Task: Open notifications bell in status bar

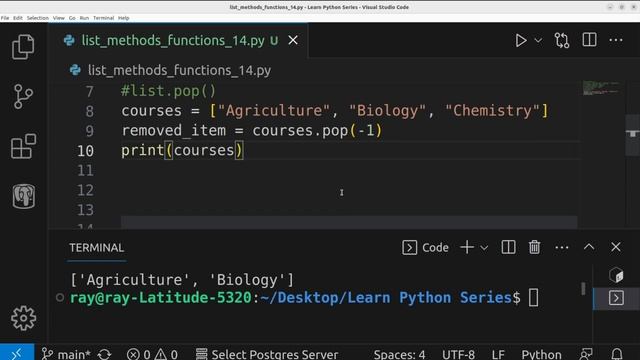Action: coord(617,354)
